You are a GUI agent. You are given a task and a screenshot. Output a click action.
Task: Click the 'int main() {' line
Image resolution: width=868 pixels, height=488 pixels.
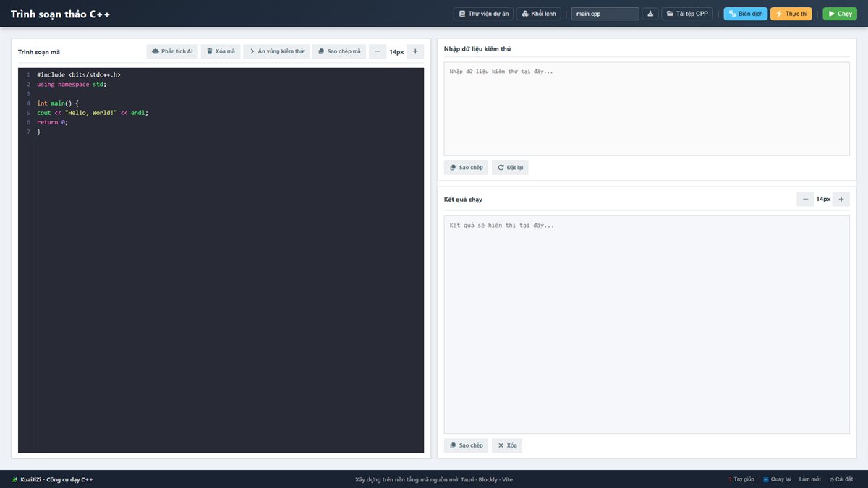58,103
